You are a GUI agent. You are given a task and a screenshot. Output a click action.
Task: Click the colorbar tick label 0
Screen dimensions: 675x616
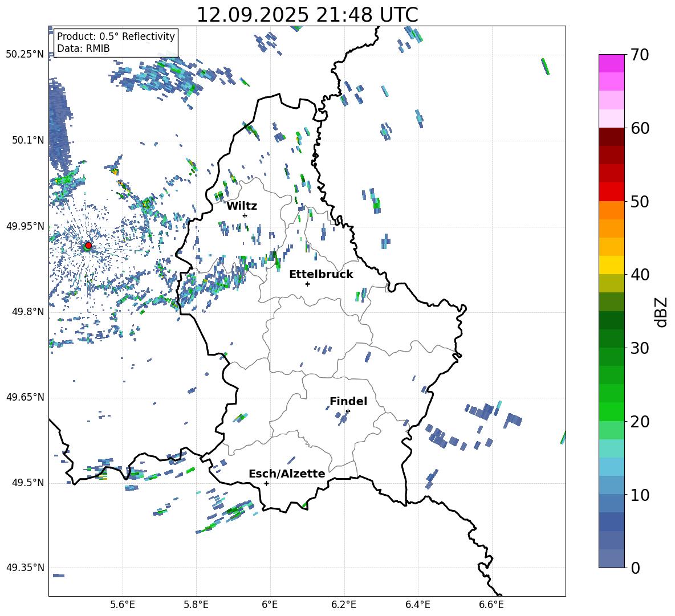pos(635,568)
